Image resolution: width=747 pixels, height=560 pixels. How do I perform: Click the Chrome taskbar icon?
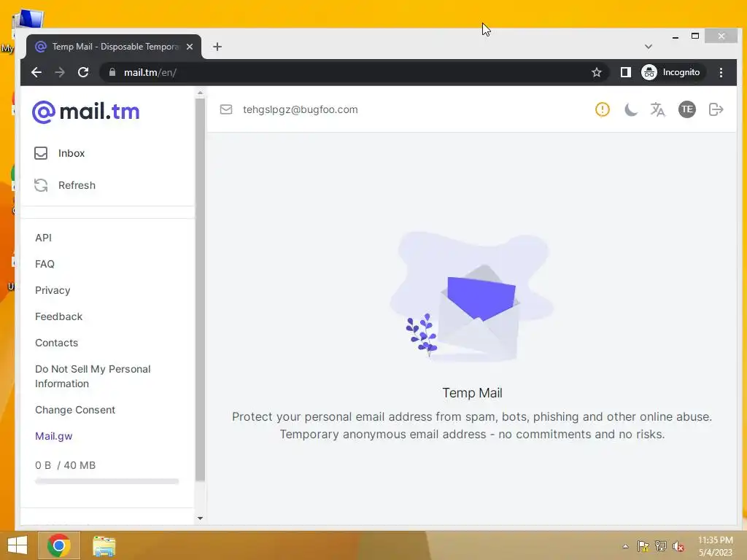coord(58,545)
